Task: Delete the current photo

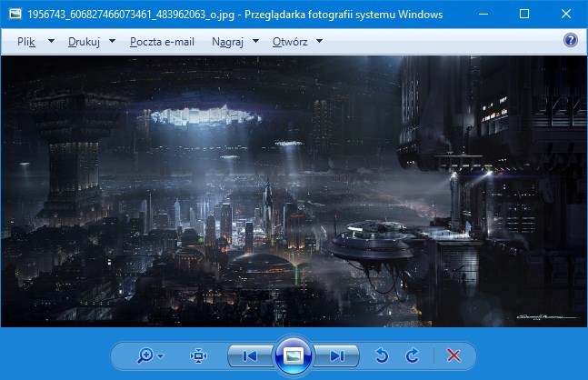Action: point(453,355)
